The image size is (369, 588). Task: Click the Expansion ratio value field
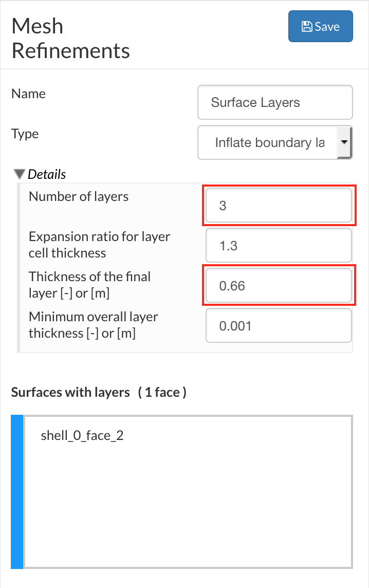279,246
